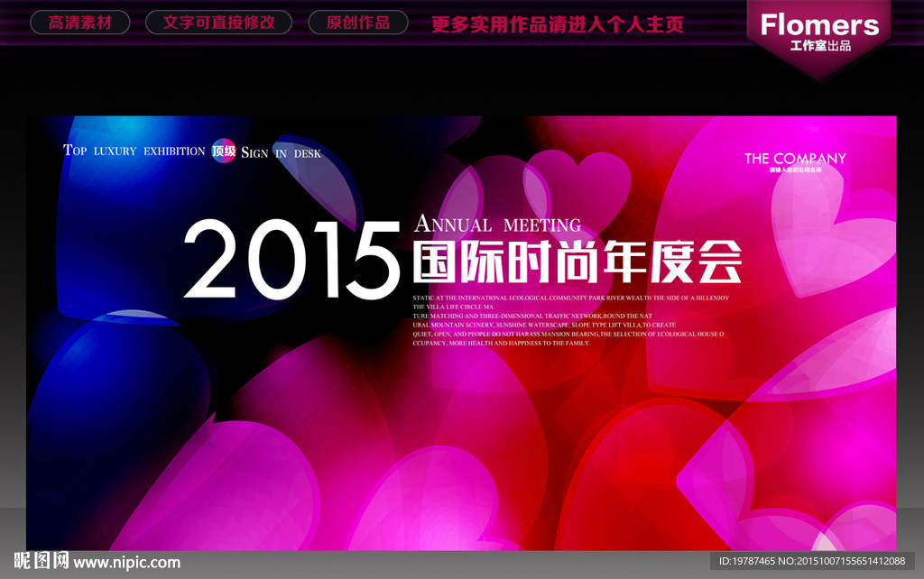Click the ID:19787465 NO number text
Screen dimensions: 924x579
pos(812,561)
